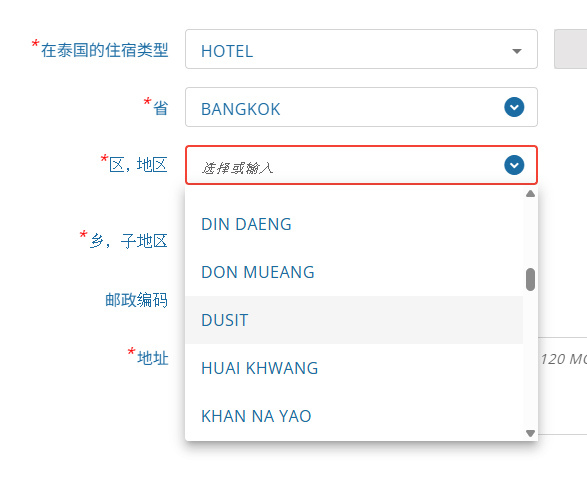This screenshot has width=587, height=485.
Task: Click the list scrollbar down arrow
Action: click(530, 433)
